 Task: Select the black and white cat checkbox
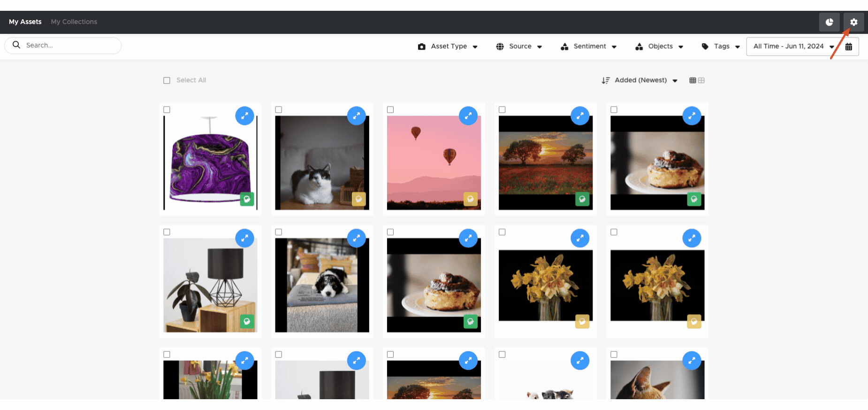click(278, 109)
